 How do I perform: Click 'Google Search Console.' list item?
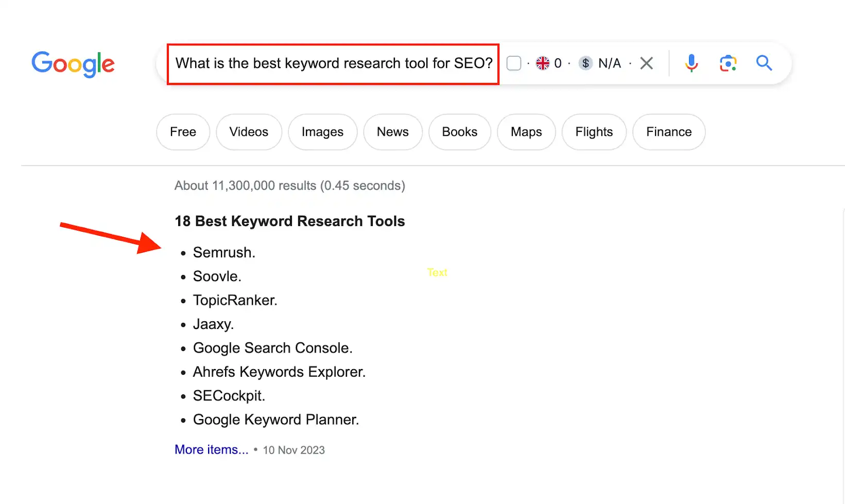[272, 348]
